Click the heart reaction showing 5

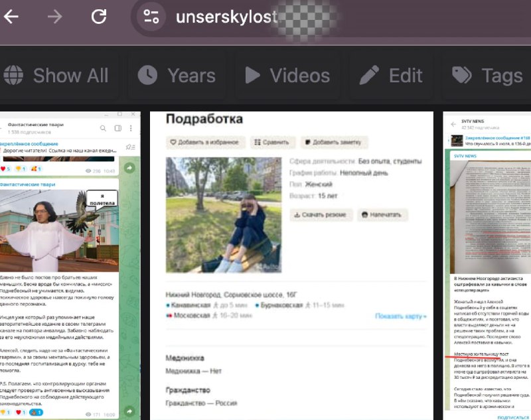pyautogui.click(x=5, y=169)
